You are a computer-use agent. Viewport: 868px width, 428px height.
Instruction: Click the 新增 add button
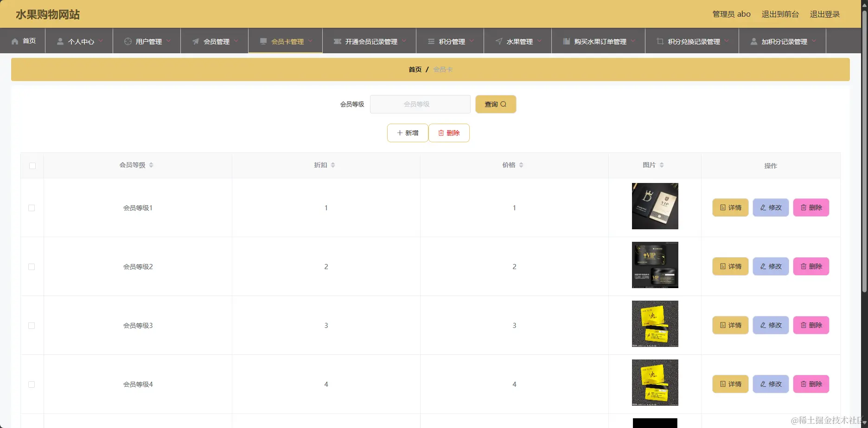tap(408, 133)
